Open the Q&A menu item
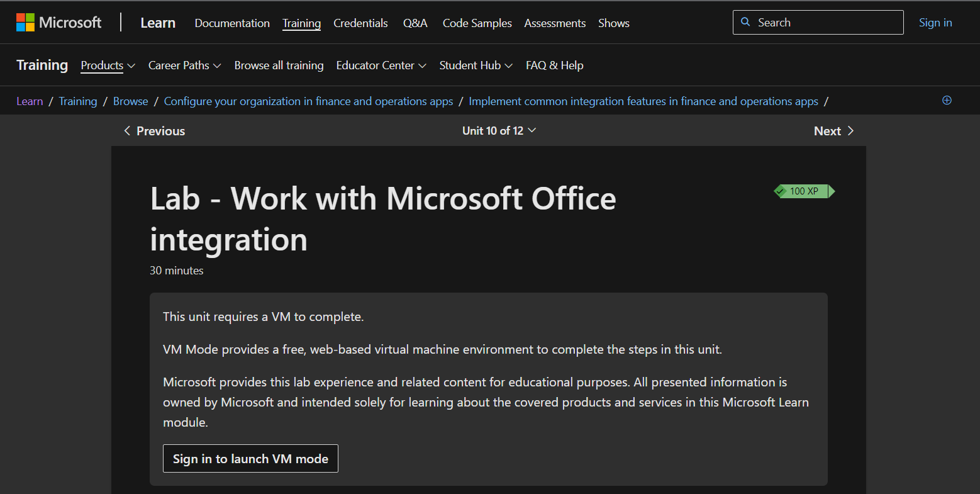This screenshot has height=494, width=980. (415, 23)
